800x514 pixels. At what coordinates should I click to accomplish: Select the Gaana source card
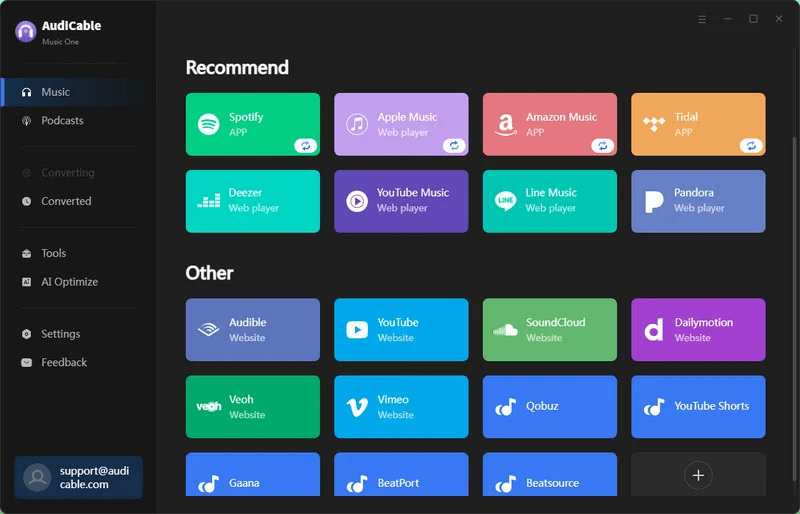(x=253, y=474)
